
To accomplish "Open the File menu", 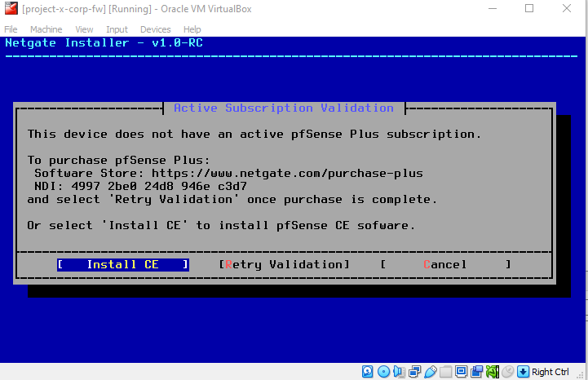I will 11,29.
